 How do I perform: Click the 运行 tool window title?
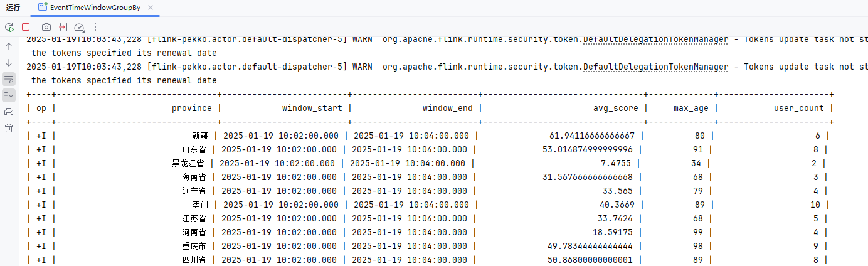(13, 8)
